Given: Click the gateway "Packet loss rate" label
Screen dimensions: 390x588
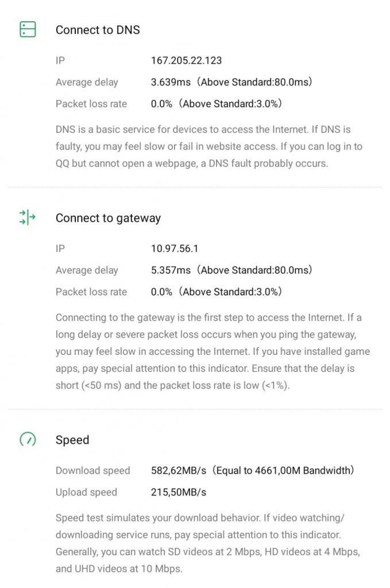Looking at the screenshot, I should (x=91, y=292).
